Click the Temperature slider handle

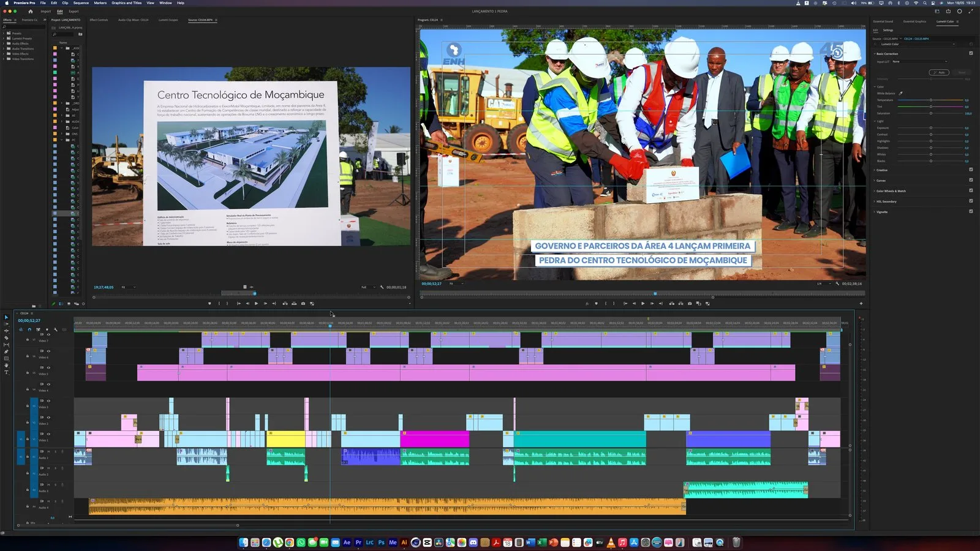[931, 100]
